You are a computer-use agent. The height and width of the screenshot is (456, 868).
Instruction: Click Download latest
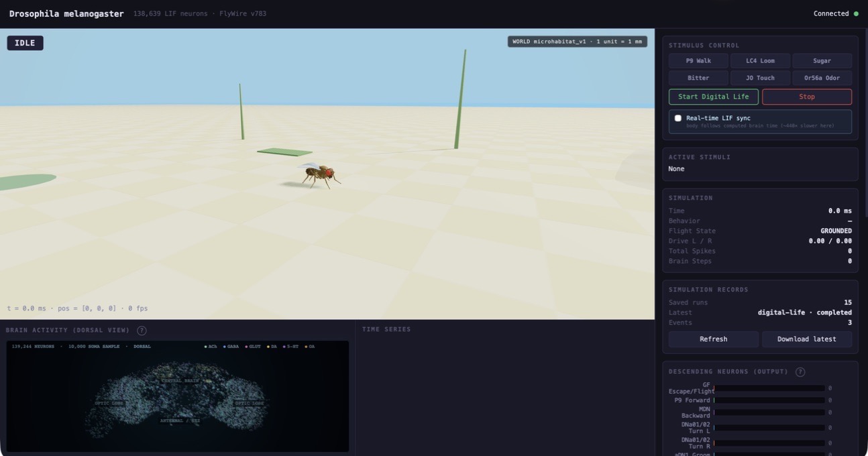pyautogui.click(x=807, y=339)
